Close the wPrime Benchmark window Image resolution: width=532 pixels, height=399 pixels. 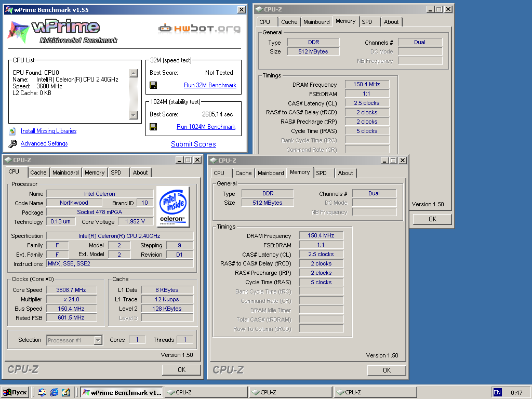[241, 10]
